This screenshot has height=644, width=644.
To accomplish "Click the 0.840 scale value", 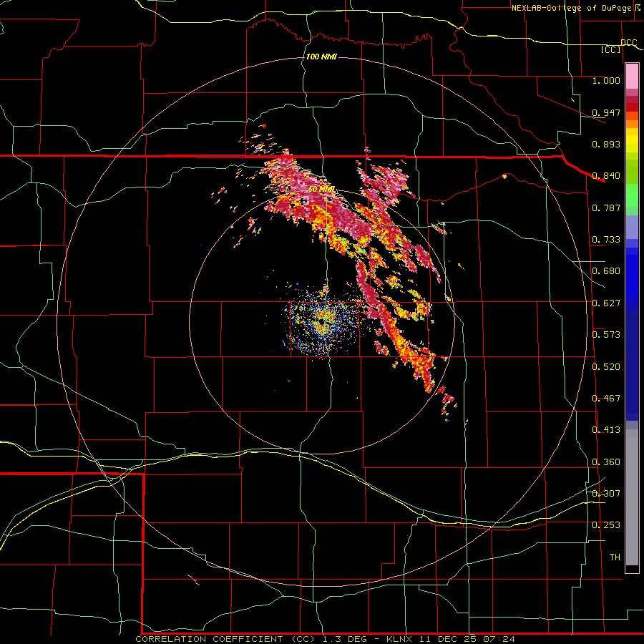I will [x=606, y=176].
